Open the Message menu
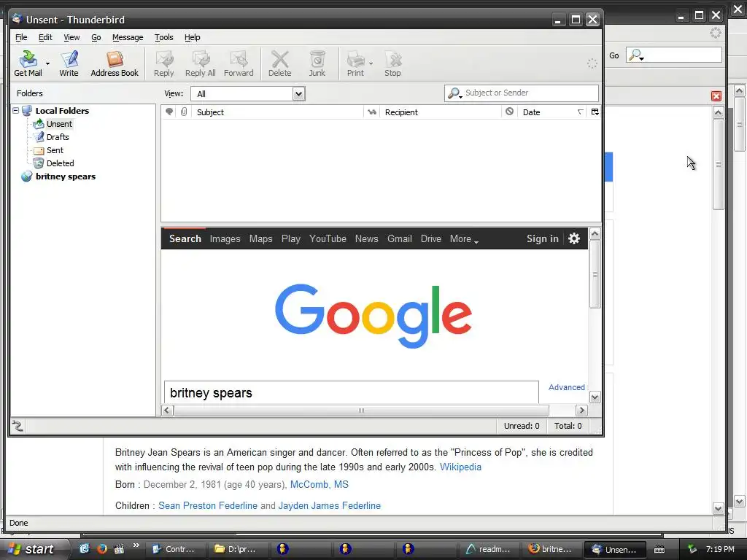Viewport: 747px width, 560px height. pyautogui.click(x=128, y=37)
